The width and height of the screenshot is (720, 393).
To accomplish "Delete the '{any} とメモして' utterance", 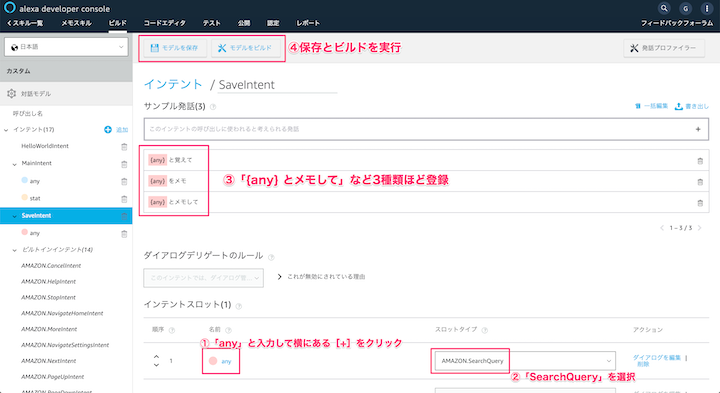I will (700, 203).
